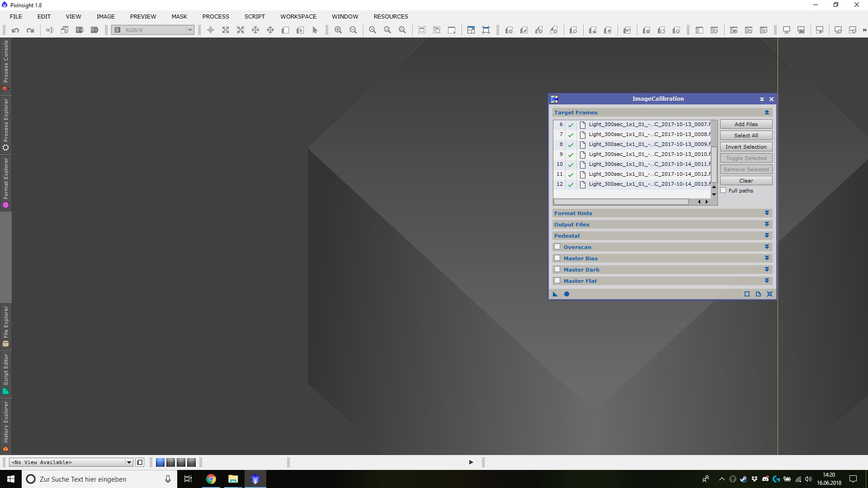Click the Windows Start button

11,479
